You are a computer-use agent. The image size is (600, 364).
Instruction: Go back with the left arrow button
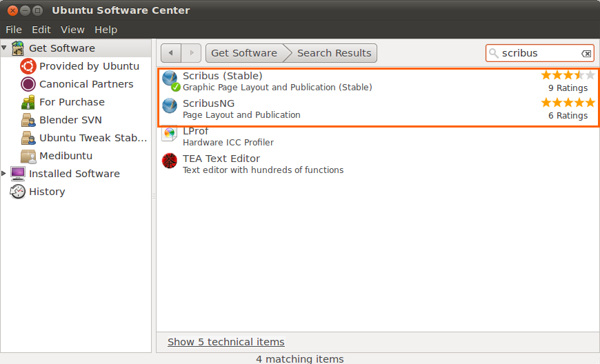(170, 53)
